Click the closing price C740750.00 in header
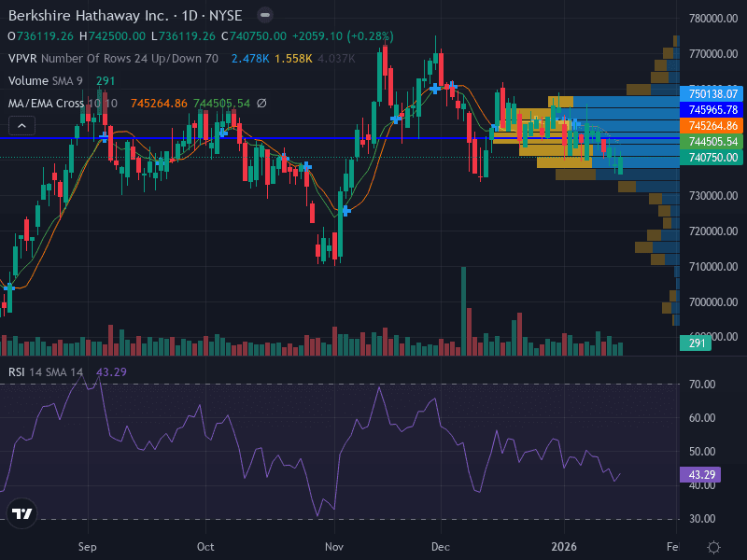747x560 pixels. (254, 36)
